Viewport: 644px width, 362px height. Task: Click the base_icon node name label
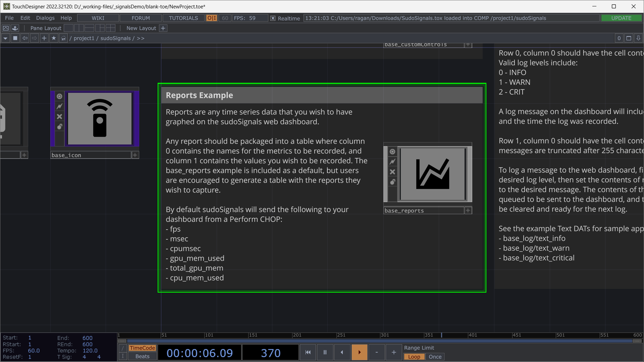pos(91,155)
